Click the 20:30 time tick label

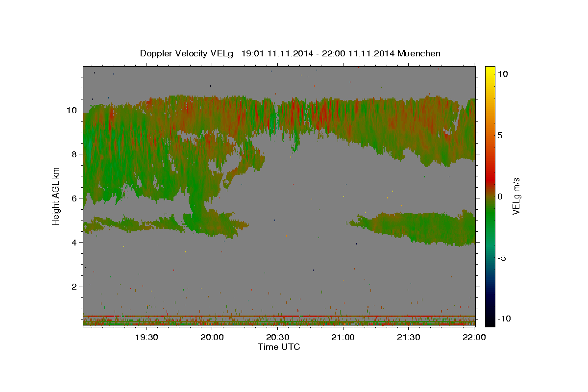[x=277, y=337]
